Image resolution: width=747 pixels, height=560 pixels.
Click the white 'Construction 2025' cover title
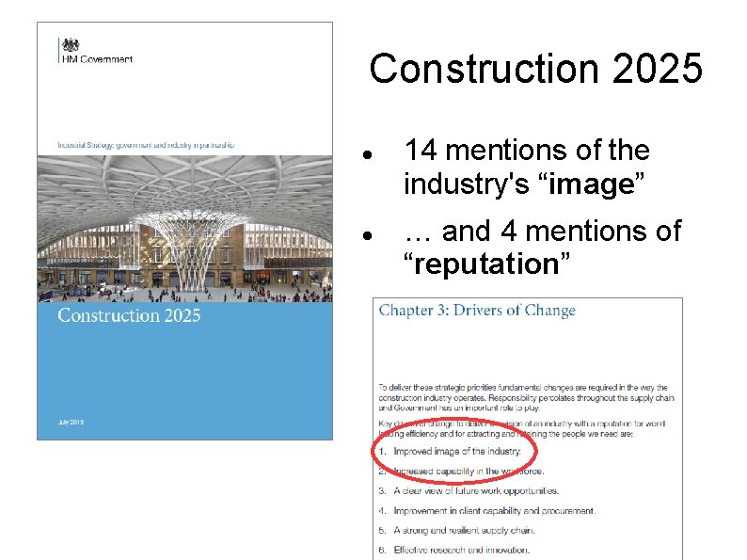point(129,315)
